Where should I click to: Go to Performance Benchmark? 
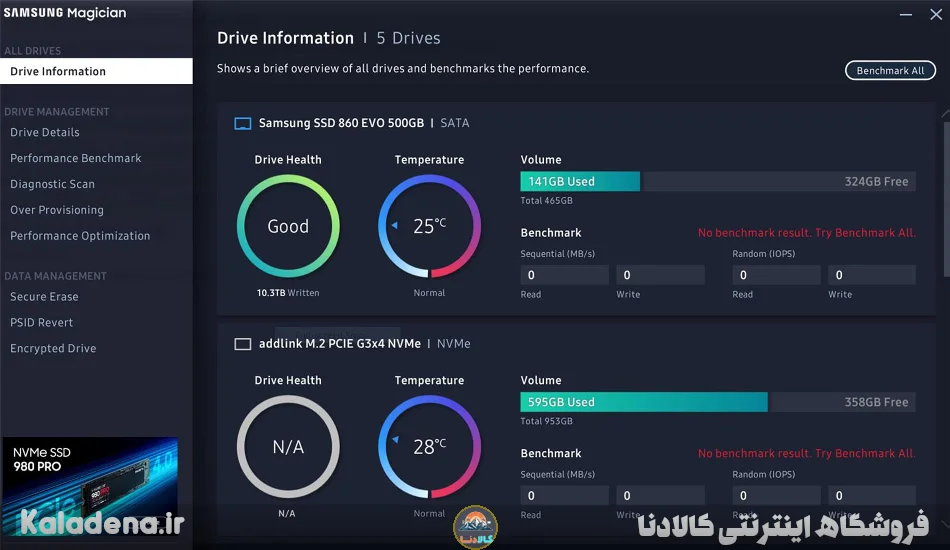point(76,158)
